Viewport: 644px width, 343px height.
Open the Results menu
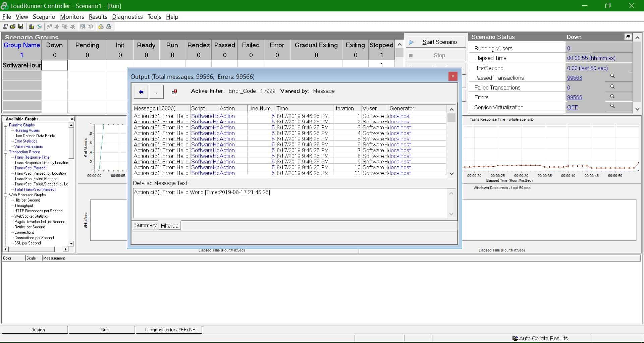[98, 17]
